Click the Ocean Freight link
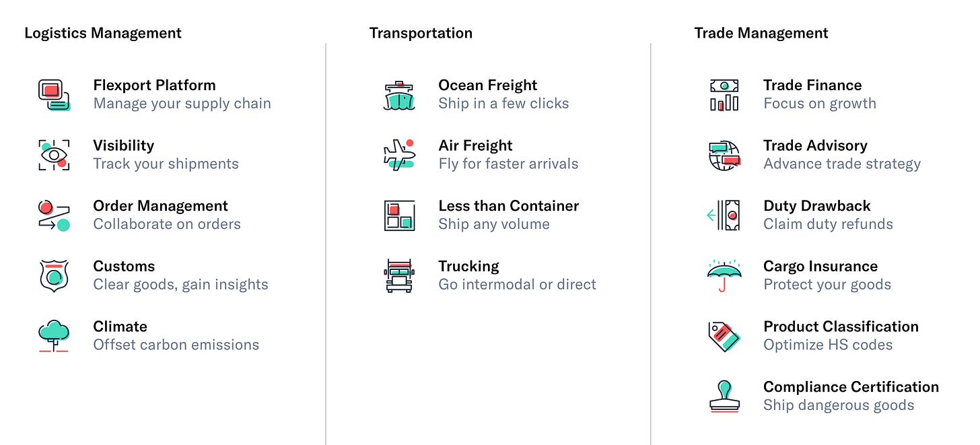Screen dimensions: 980x445 pos(488,85)
